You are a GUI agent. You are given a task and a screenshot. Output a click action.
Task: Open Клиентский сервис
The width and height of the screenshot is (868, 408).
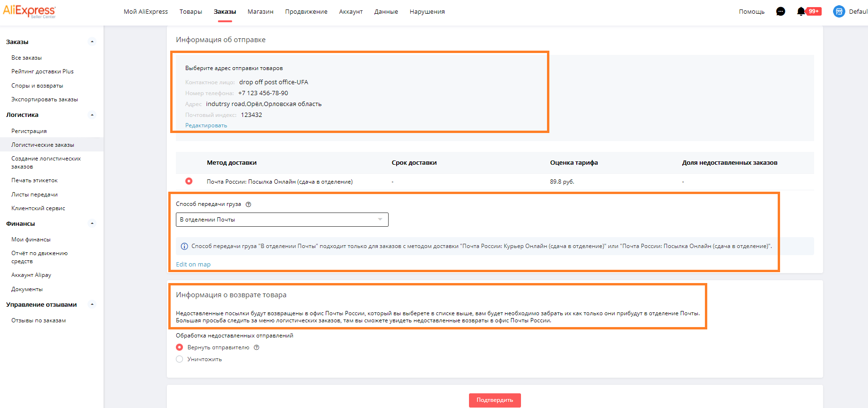click(x=38, y=208)
